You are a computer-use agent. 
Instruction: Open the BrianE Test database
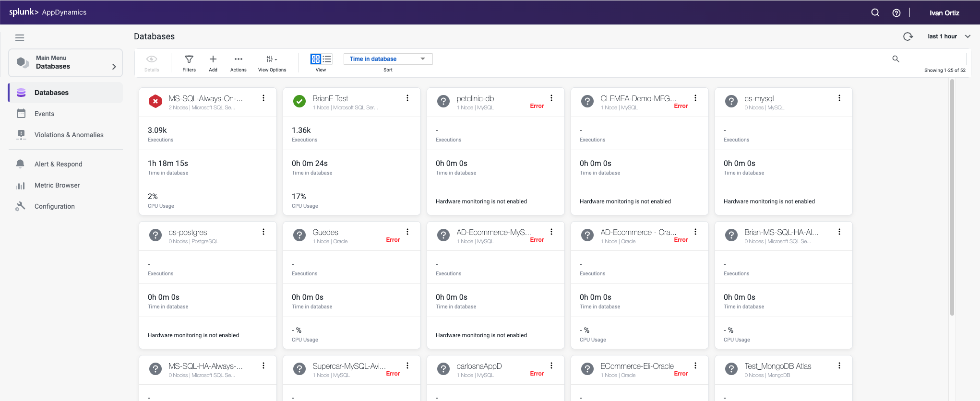(x=330, y=98)
